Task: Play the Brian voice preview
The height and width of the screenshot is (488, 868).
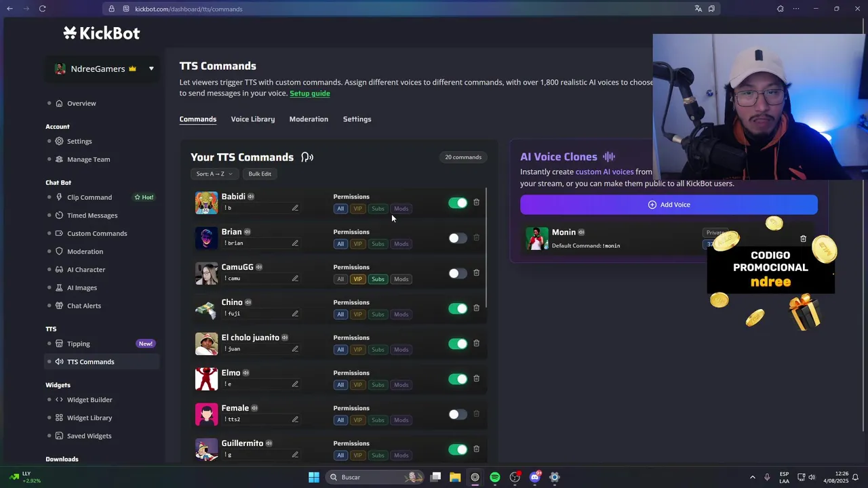Action: click(247, 232)
